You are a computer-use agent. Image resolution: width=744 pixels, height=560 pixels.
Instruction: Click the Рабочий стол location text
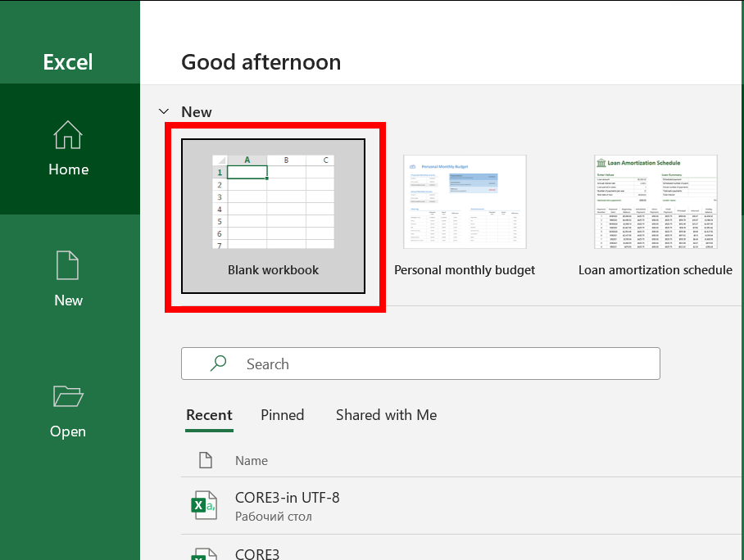[x=274, y=517]
